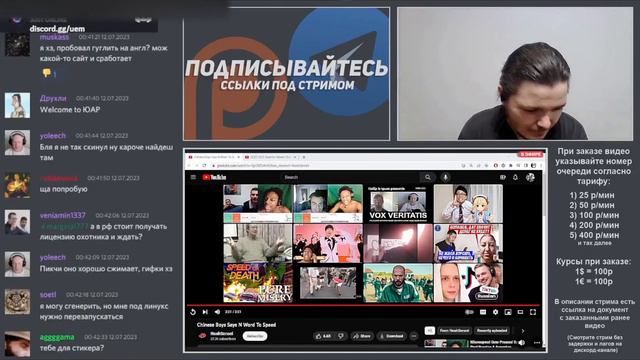
Task: Open soetl's avatar in Discord chat
Action: click(x=17, y=302)
